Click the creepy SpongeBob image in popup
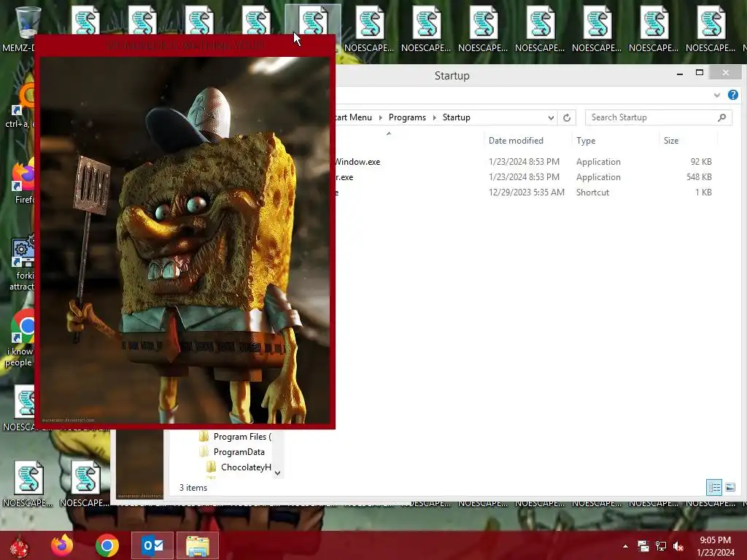Screen dimensions: 747x560 click(185, 240)
